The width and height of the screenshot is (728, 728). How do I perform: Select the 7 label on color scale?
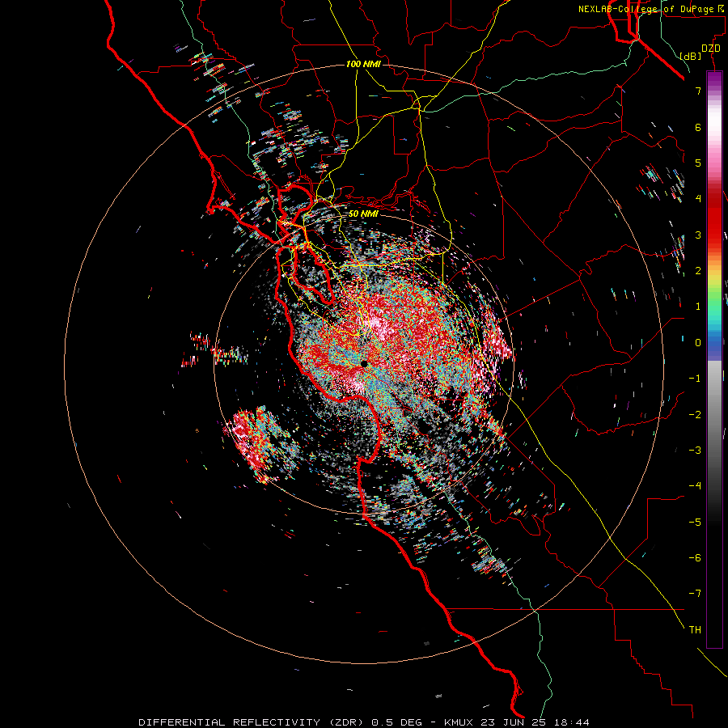pos(698,91)
